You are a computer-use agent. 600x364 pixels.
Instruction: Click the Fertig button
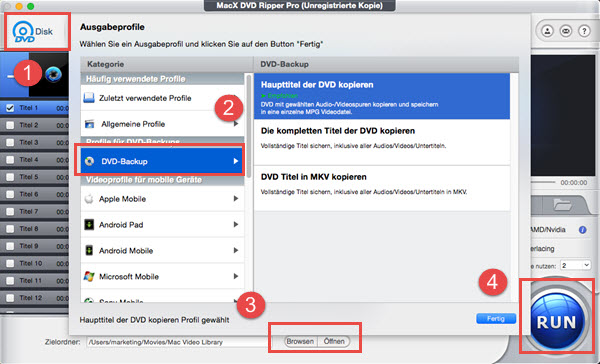pyautogui.click(x=496, y=318)
